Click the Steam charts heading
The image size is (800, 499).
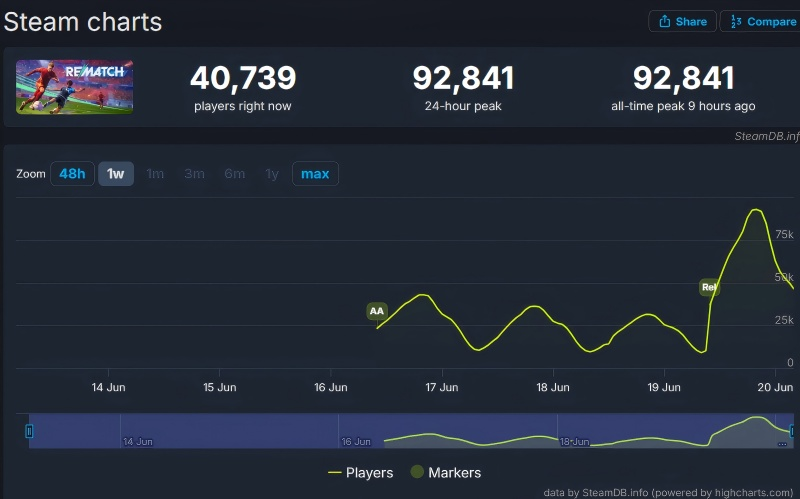point(83,22)
